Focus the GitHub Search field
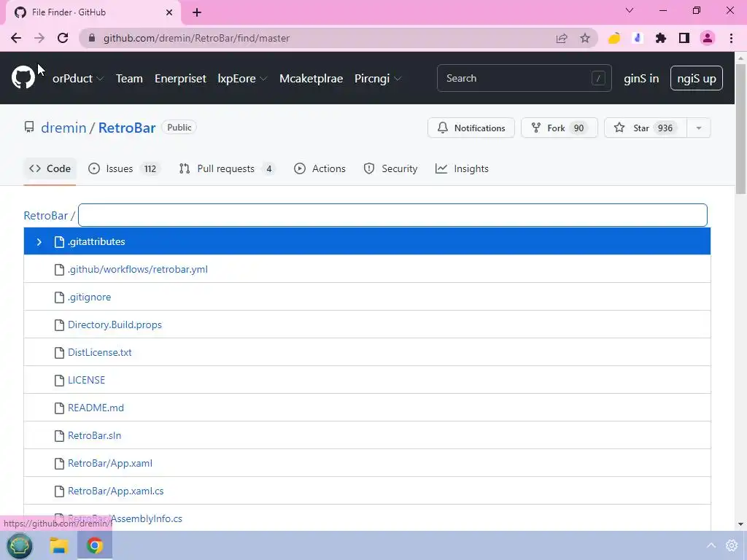The height and width of the screenshot is (560, 747). pyautogui.click(x=524, y=78)
